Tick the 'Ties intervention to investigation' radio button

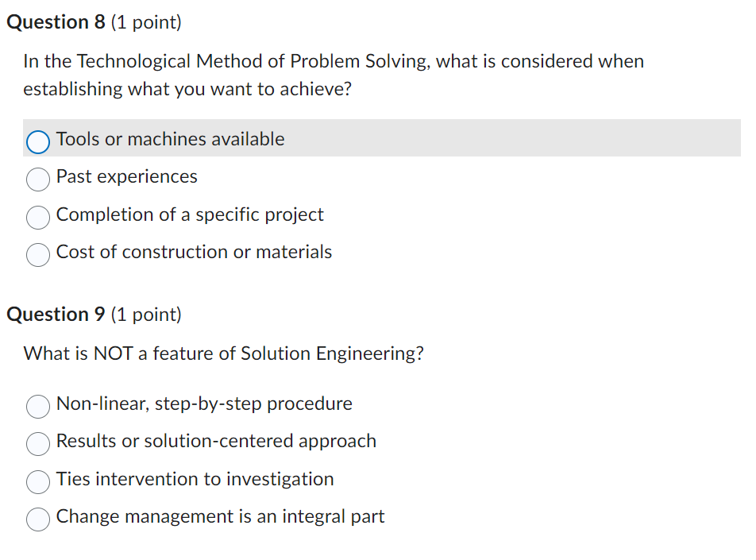pos(38,481)
